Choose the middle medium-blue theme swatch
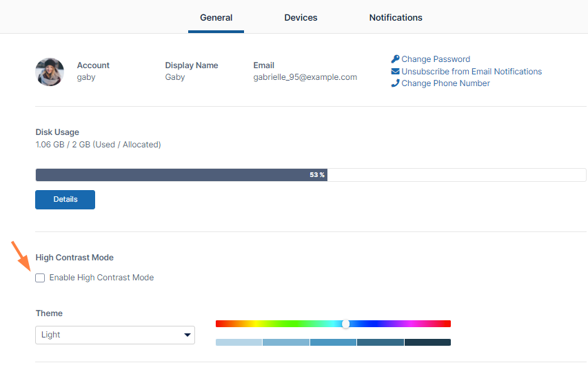Image resolution: width=588 pixels, height=374 pixels. click(333, 342)
